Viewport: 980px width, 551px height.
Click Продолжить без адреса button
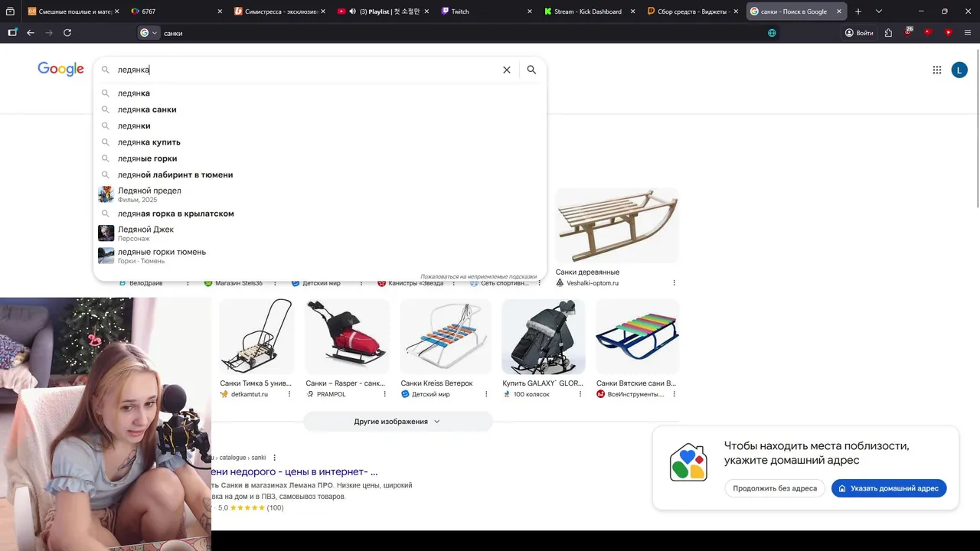click(775, 488)
